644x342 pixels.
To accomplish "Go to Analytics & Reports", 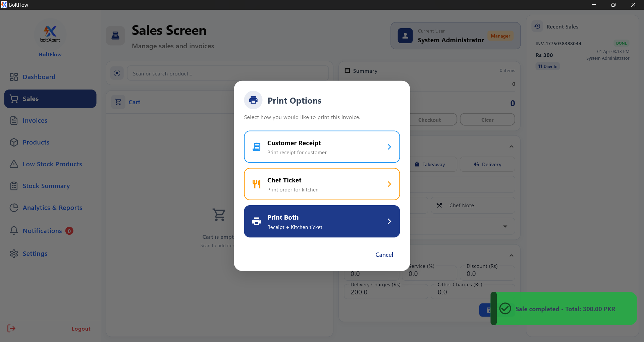I will click(52, 208).
